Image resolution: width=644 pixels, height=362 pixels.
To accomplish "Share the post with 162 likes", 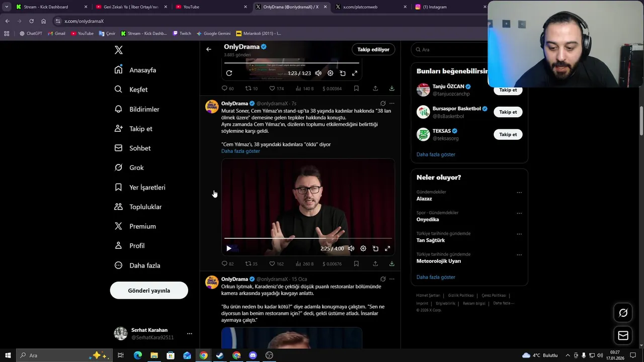I will (375, 263).
